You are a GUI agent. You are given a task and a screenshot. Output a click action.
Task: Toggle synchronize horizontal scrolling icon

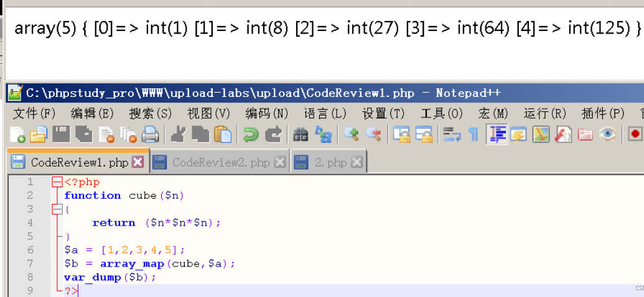[424, 134]
